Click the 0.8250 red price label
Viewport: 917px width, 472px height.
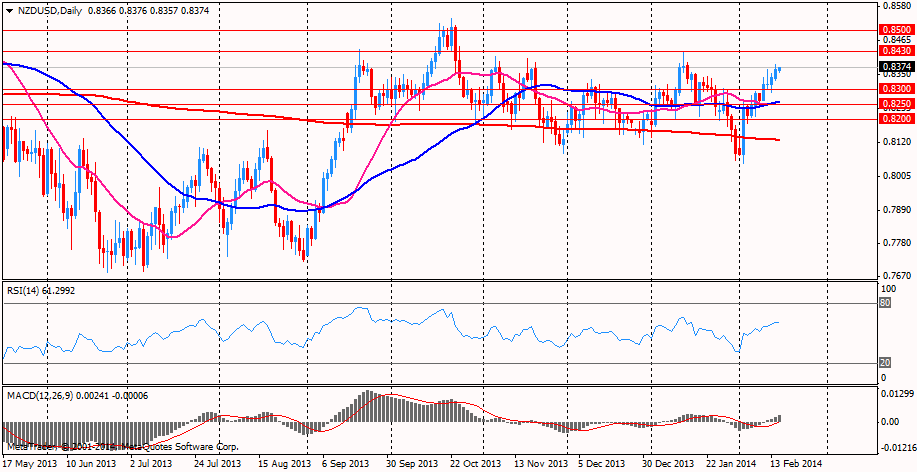pyautogui.click(x=894, y=103)
